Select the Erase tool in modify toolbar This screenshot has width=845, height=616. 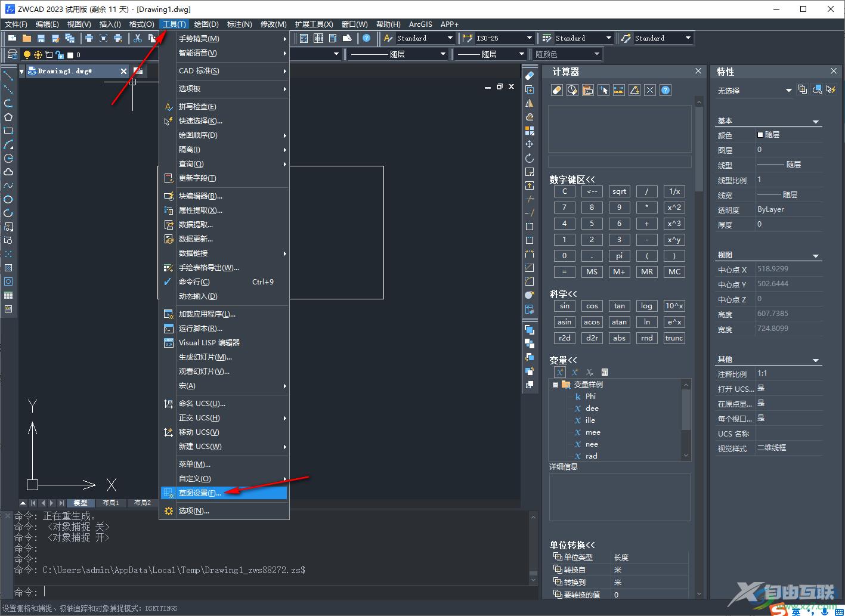[x=529, y=76]
